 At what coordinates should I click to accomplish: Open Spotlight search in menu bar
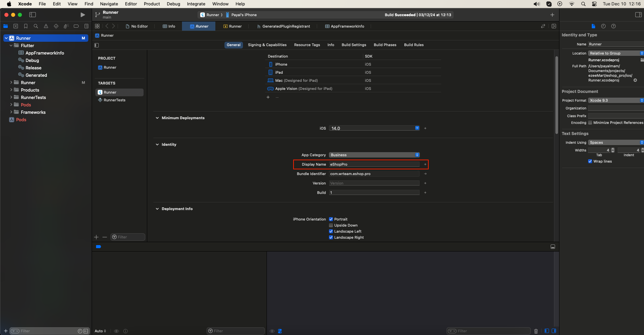click(x=583, y=4)
